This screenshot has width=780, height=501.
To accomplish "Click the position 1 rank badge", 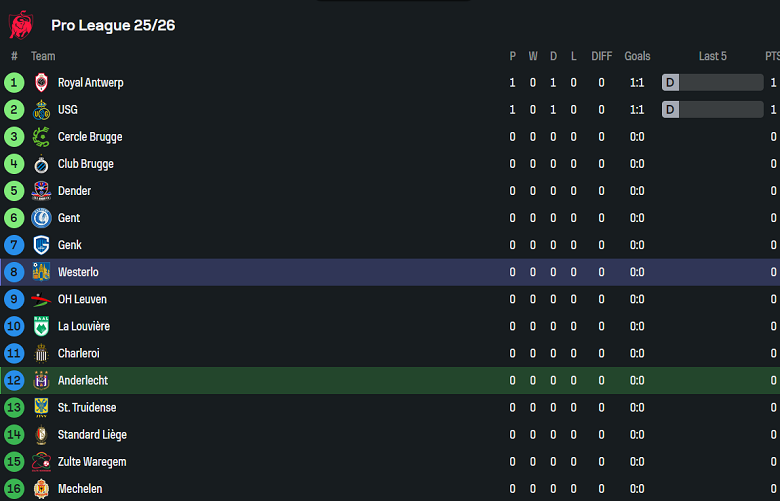I will 14,83.
